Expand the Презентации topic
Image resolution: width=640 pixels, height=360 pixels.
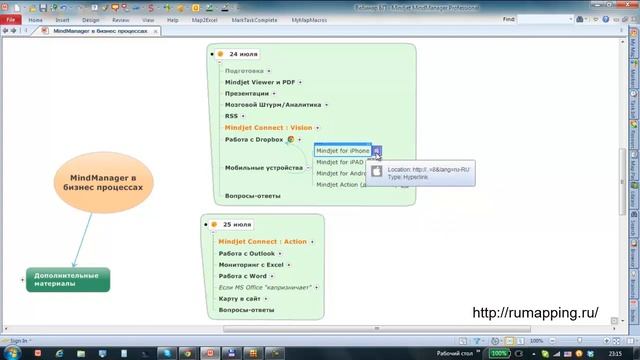point(274,93)
